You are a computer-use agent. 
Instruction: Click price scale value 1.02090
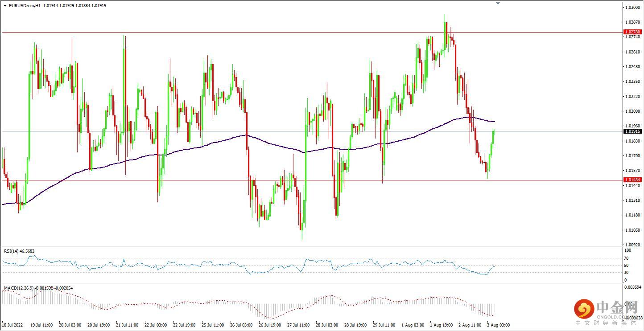633,111
